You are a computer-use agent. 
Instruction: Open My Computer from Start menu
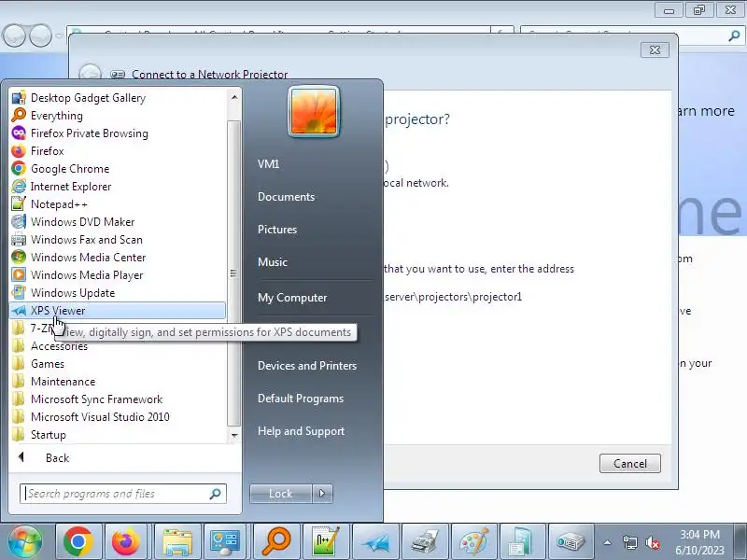[x=292, y=298]
